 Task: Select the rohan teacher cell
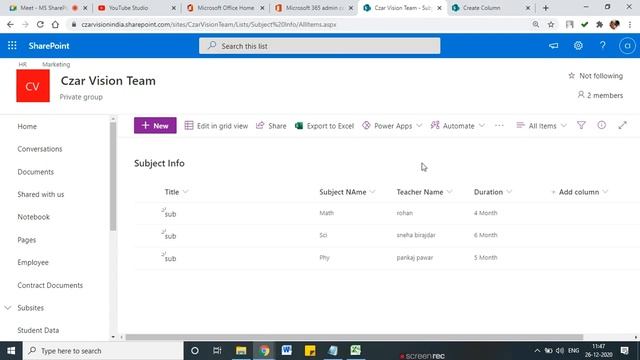click(x=404, y=213)
